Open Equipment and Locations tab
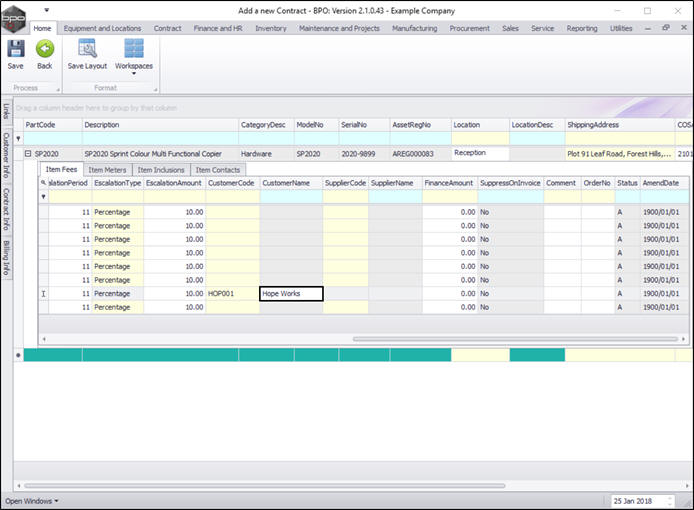Screen dimensions: 694x510 click(x=102, y=28)
